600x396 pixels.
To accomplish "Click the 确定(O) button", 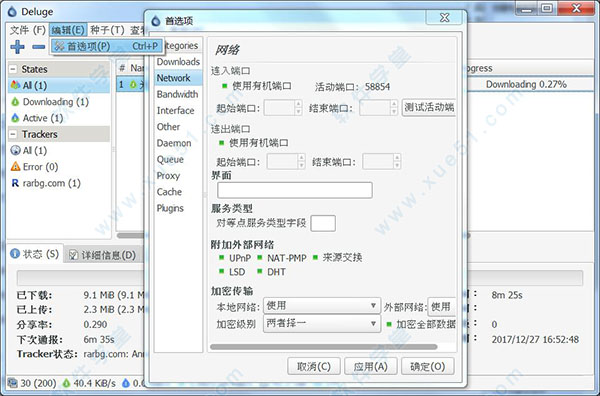I will point(427,367).
